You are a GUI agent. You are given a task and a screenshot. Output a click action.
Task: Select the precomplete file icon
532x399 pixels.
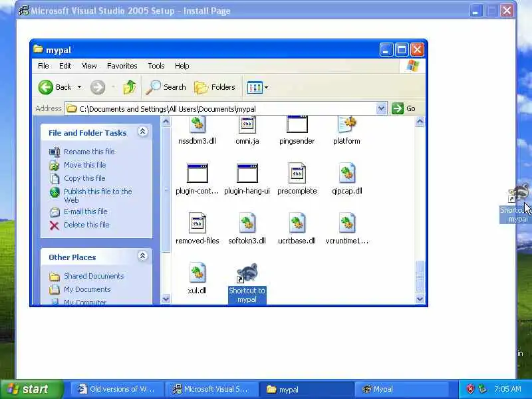tap(297, 174)
